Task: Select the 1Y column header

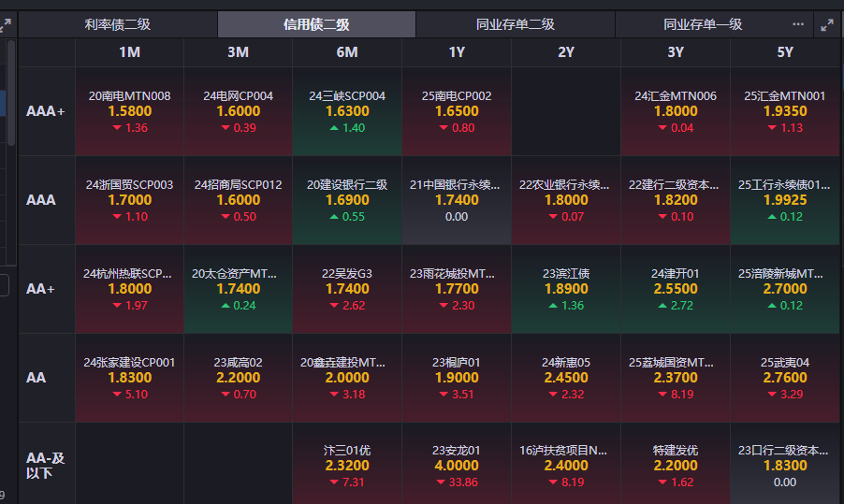Action: click(x=457, y=52)
